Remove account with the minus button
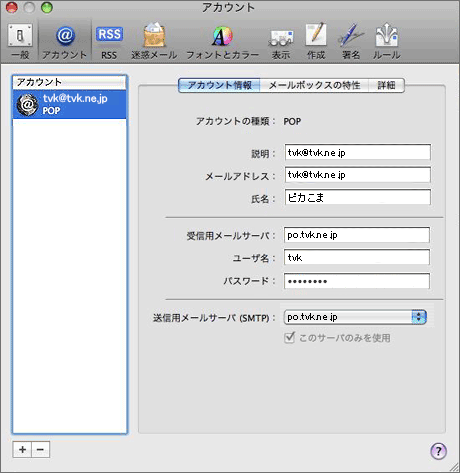 tap(40, 450)
